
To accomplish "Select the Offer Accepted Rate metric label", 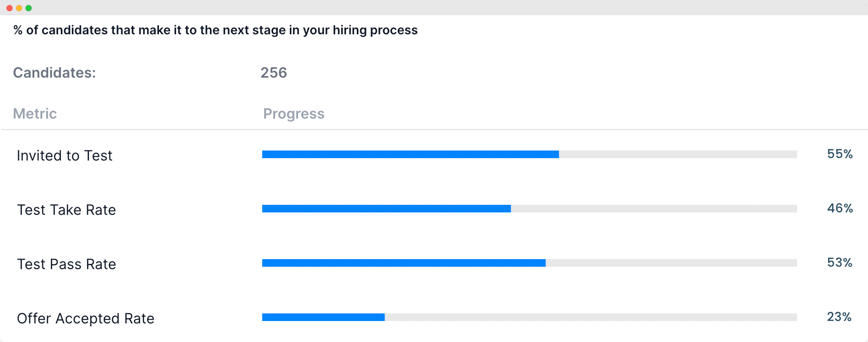I will pyautogui.click(x=86, y=319).
